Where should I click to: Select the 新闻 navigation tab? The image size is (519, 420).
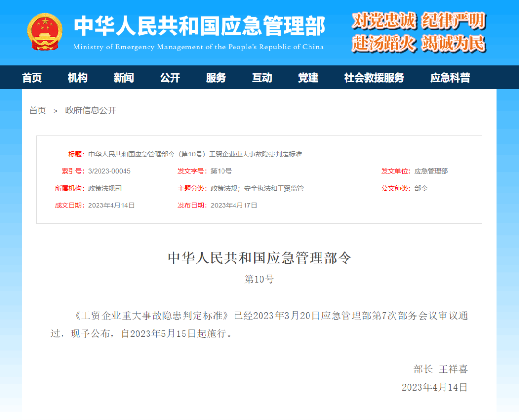(x=124, y=77)
